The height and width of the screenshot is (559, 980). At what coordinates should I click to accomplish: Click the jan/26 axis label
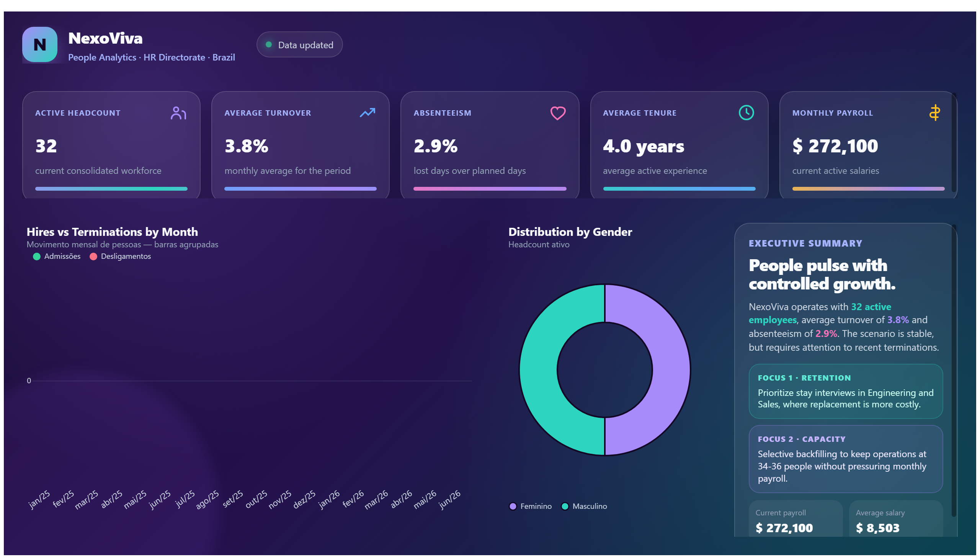coord(329,499)
